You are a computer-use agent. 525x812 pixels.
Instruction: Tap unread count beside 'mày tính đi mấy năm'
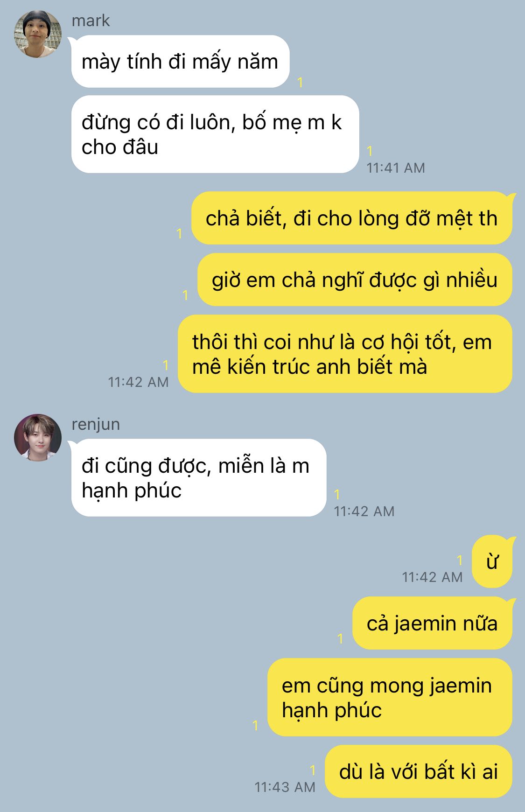300,83
